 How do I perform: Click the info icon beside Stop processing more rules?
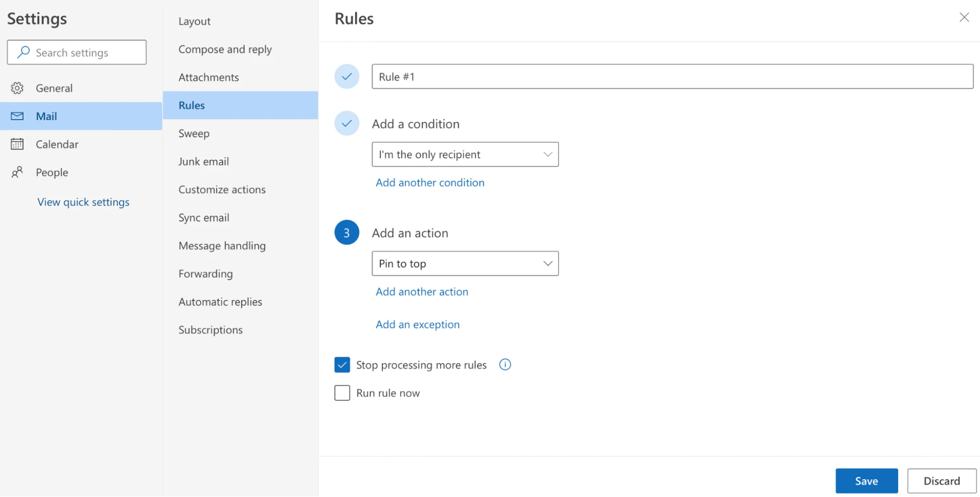[x=504, y=365]
